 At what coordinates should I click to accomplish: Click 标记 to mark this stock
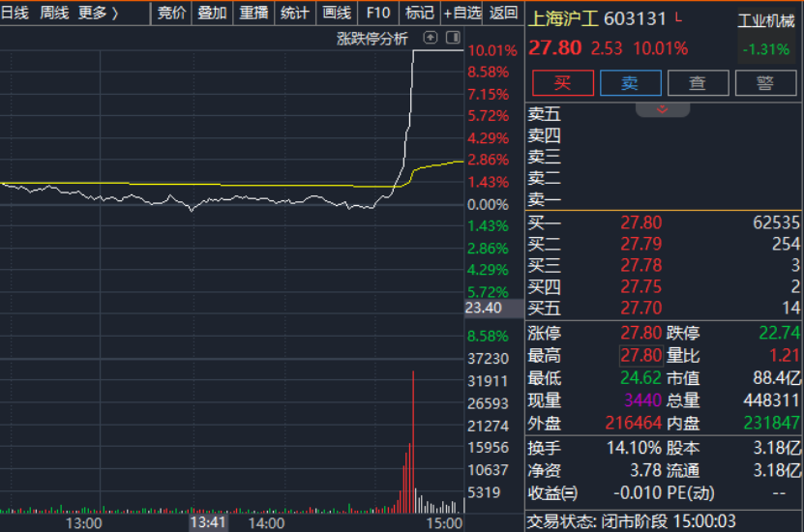click(419, 13)
